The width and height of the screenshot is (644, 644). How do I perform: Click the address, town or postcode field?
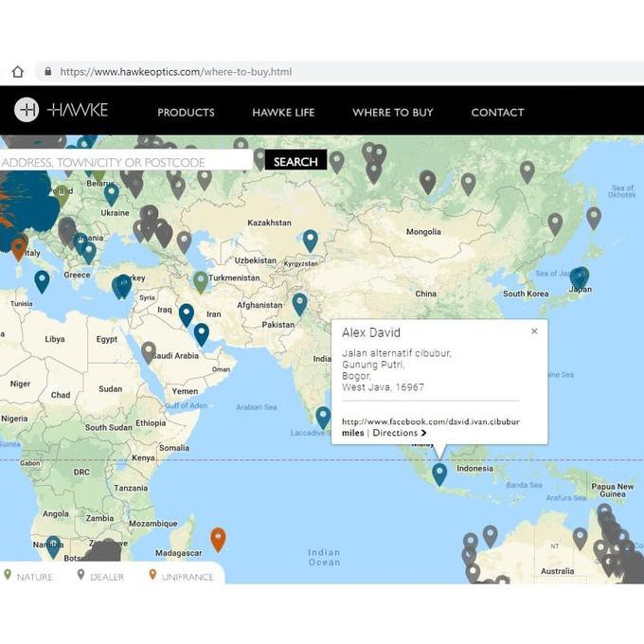tap(123, 162)
